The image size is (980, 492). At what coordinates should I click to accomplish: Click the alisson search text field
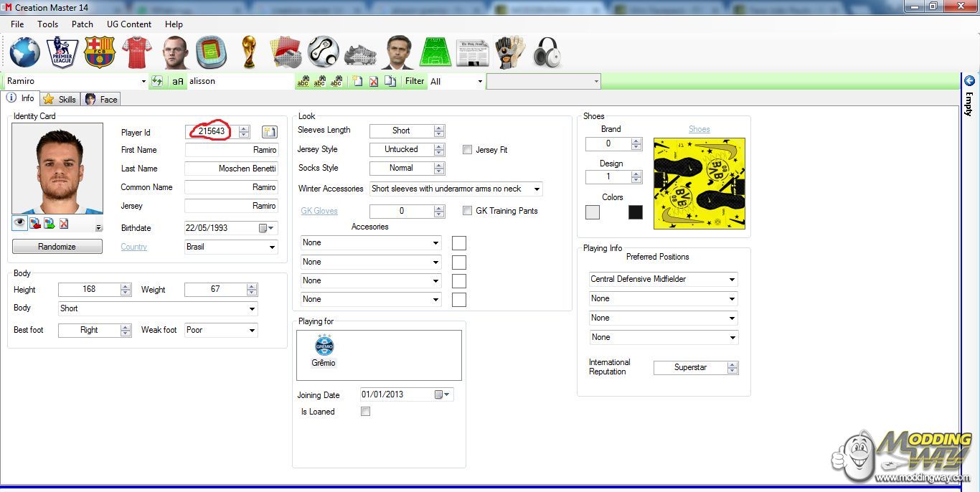[241, 81]
